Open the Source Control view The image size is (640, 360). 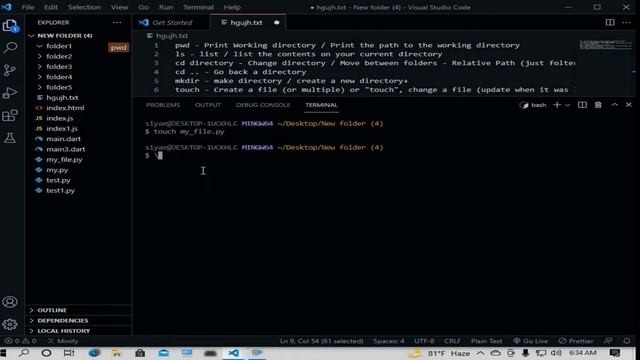pyautogui.click(x=10, y=70)
